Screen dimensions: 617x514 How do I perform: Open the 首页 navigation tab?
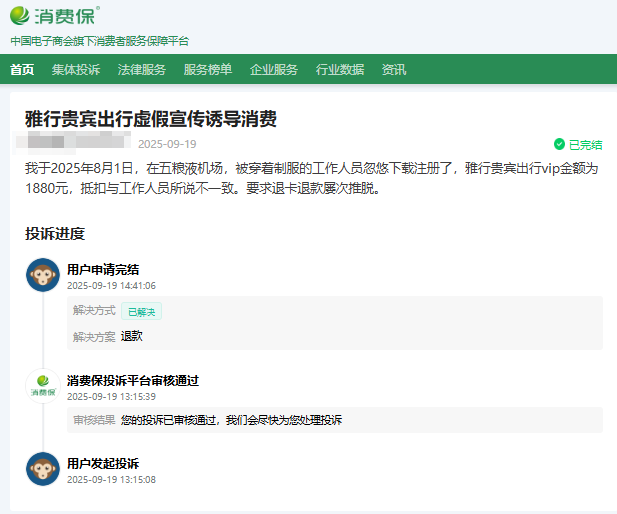(x=22, y=70)
